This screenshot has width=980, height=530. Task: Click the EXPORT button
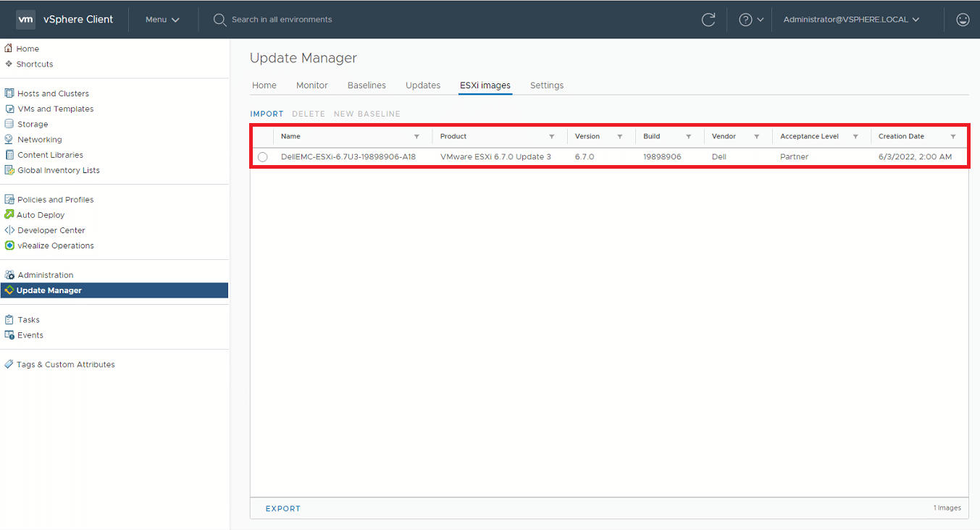282,508
